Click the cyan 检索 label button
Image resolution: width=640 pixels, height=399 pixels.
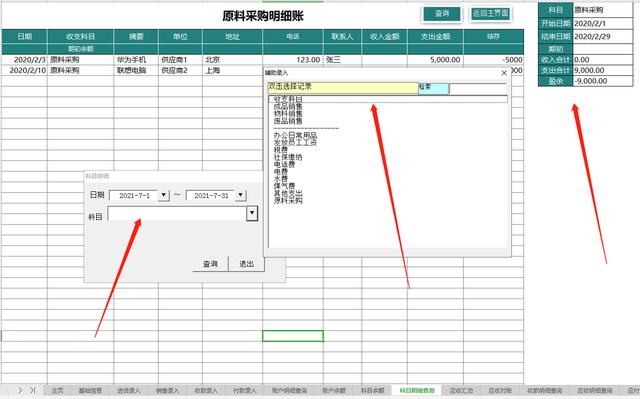pos(433,88)
